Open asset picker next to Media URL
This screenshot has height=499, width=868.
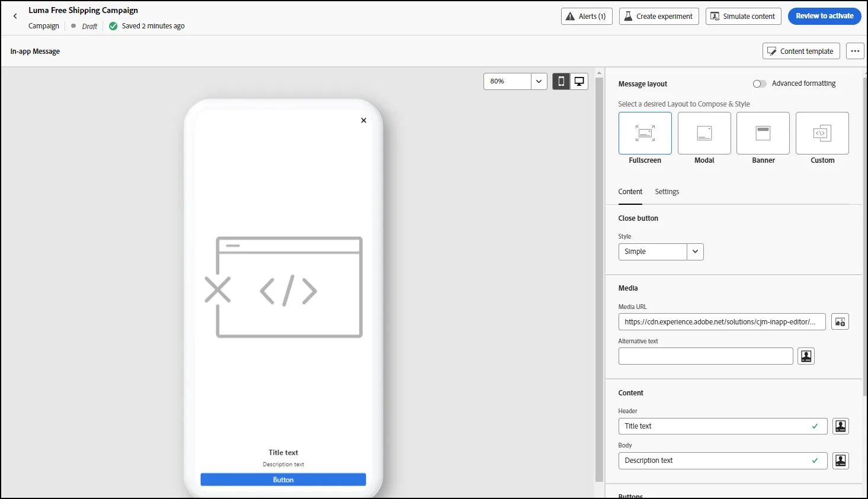[x=840, y=322]
